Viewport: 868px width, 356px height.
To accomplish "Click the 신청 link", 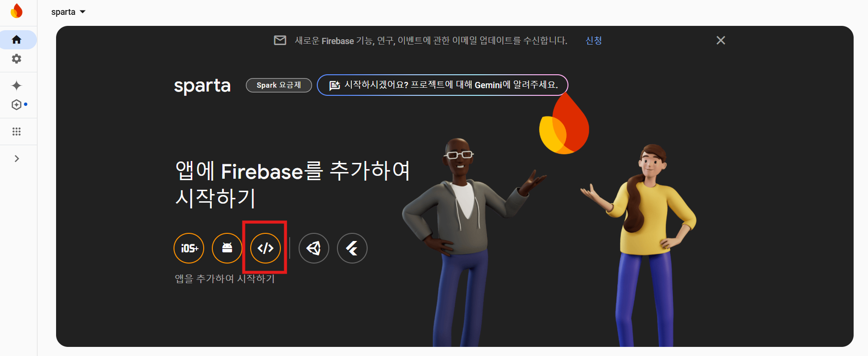I will click(x=594, y=41).
